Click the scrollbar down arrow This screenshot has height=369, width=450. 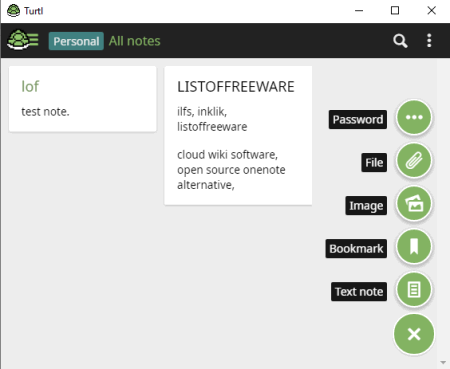point(443,362)
